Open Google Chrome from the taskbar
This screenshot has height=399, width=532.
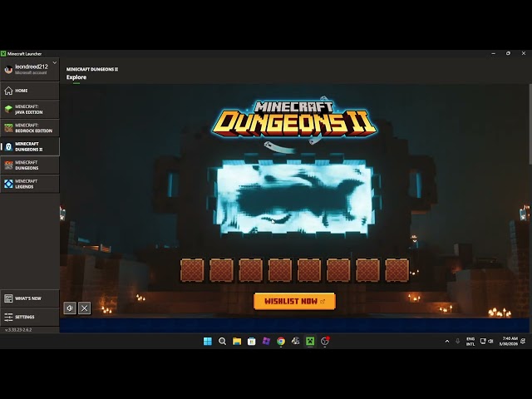[x=281, y=341]
